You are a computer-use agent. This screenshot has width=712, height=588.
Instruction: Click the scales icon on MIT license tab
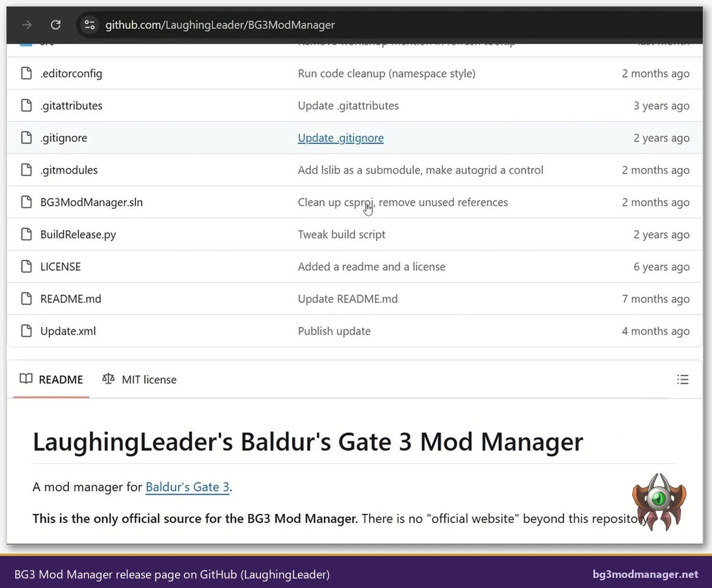[108, 379]
